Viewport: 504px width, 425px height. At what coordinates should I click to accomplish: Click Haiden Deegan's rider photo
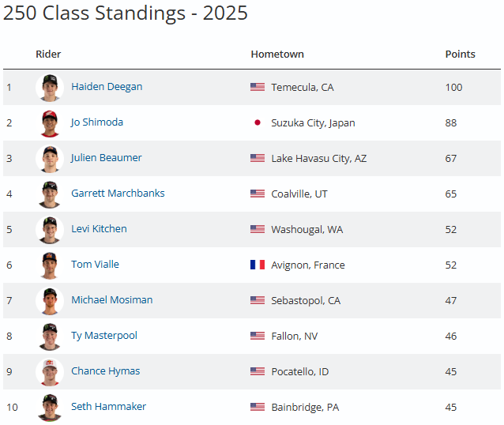coord(50,87)
